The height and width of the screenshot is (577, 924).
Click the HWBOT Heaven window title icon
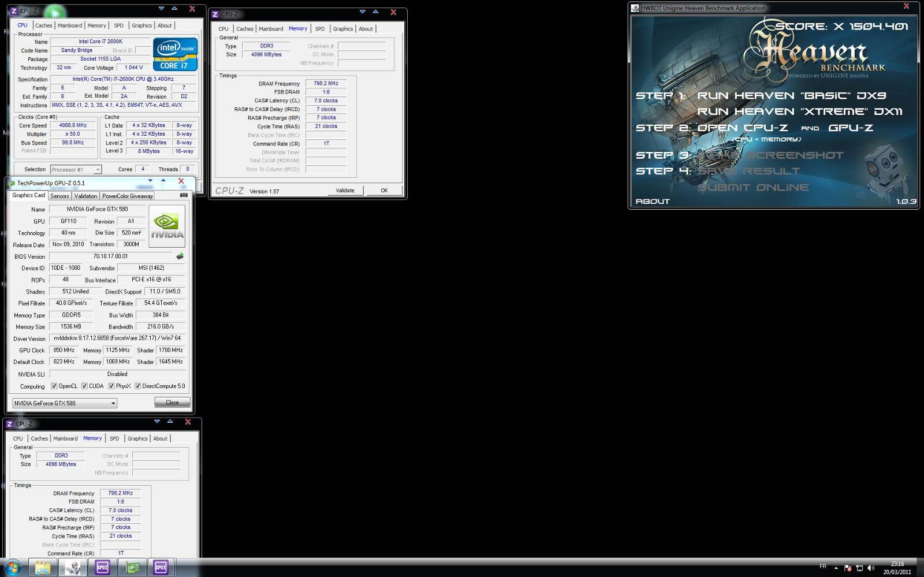point(635,8)
